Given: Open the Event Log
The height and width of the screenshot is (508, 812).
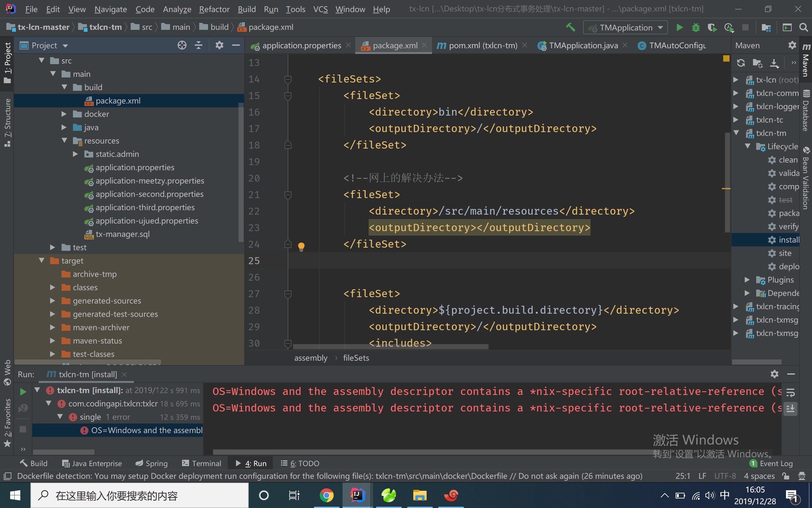Looking at the screenshot, I should 771,463.
